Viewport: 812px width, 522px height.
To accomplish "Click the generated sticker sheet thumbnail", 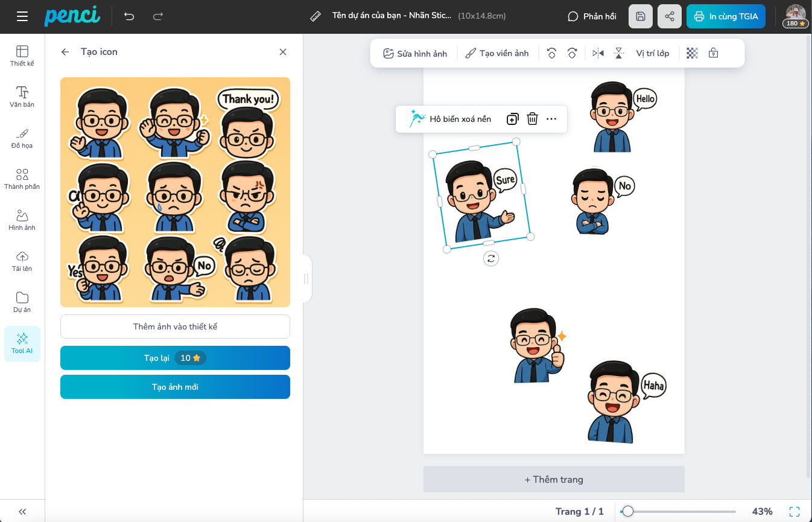I will tap(175, 192).
